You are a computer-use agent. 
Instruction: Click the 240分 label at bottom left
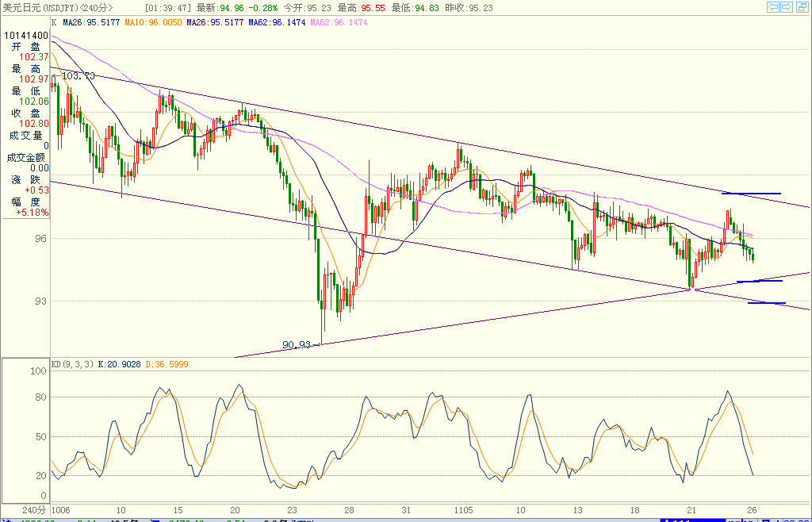click(x=34, y=511)
